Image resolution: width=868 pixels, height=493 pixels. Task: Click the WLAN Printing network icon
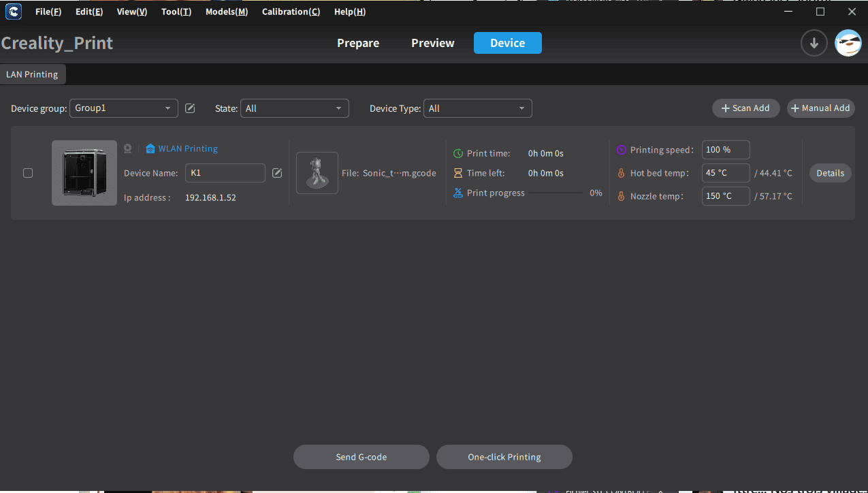(x=150, y=148)
